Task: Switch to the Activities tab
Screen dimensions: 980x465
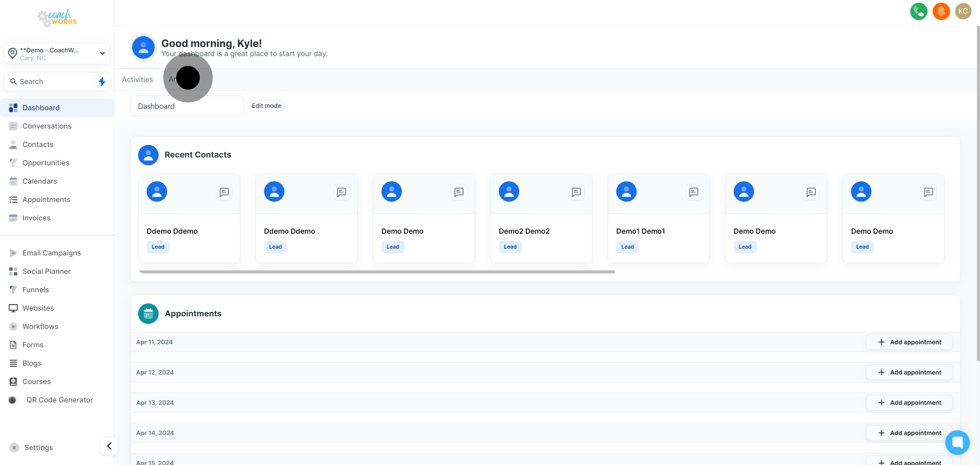Action: click(x=137, y=80)
